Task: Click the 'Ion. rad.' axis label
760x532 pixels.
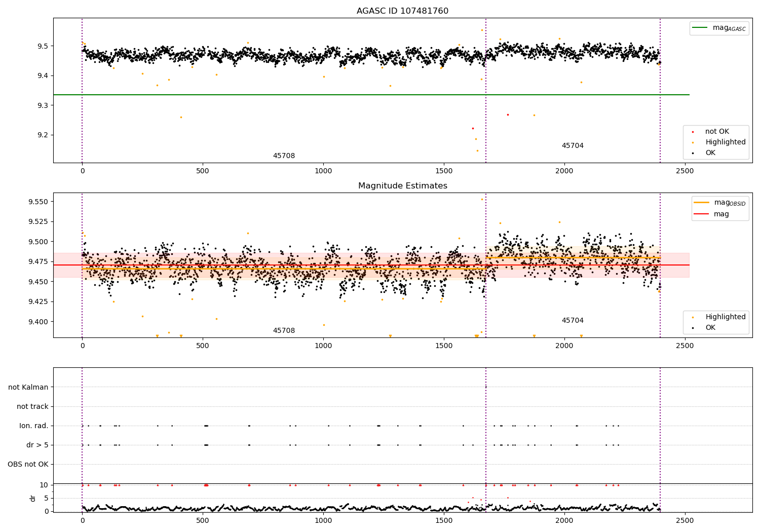Action: (34, 426)
